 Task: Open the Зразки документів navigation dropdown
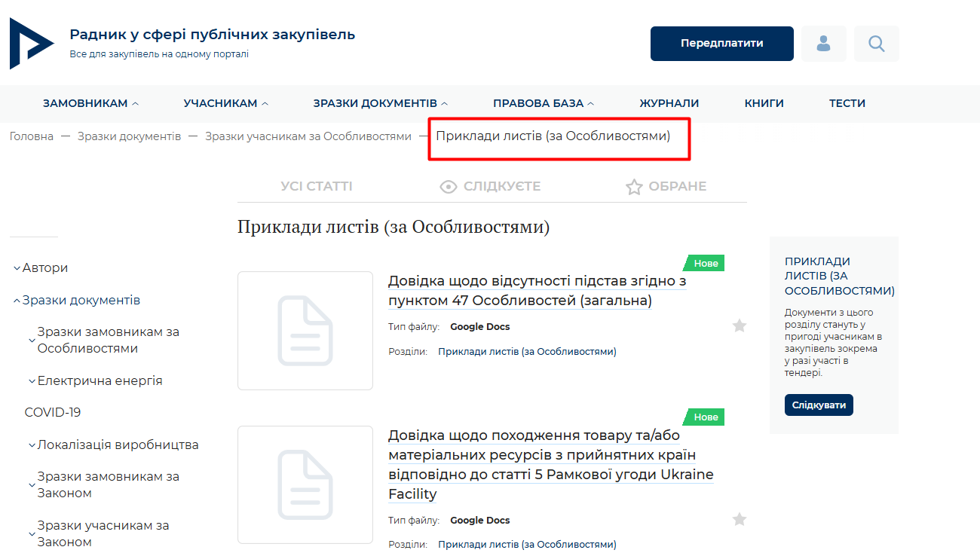(x=380, y=103)
